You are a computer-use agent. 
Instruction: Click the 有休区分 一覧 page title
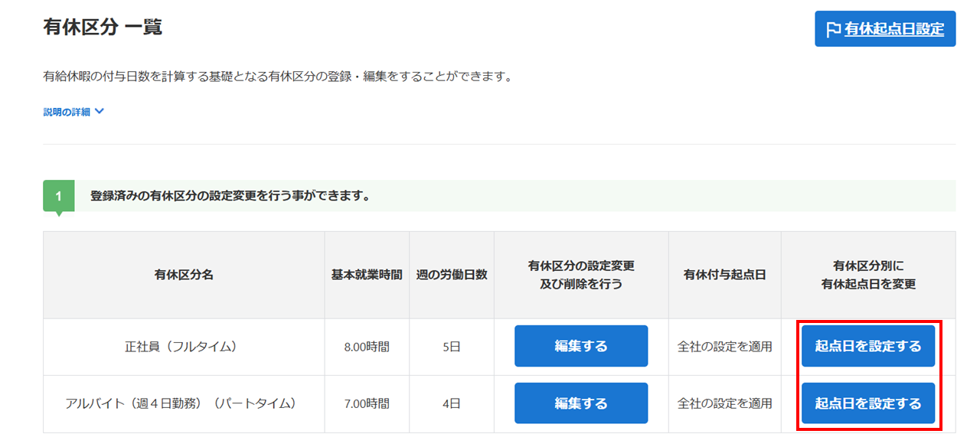click(x=103, y=28)
